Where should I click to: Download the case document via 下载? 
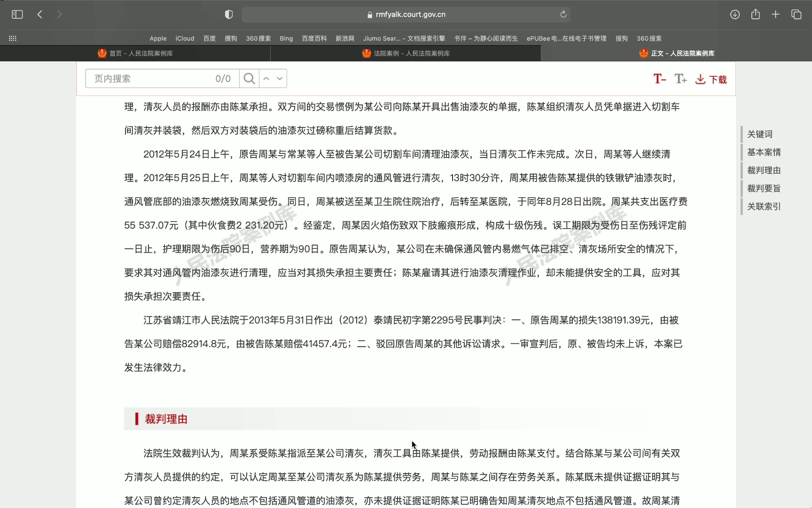point(711,79)
